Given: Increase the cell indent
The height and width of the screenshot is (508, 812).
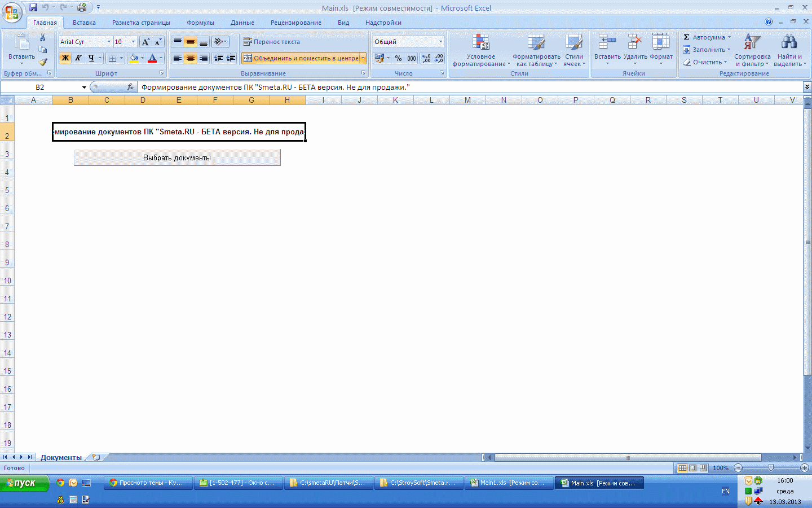Looking at the screenshot, I should click(231, 58).
